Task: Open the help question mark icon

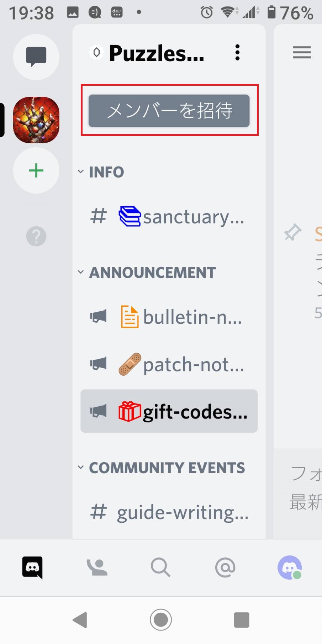Action: pyautogui.click(x=36, y=236)
